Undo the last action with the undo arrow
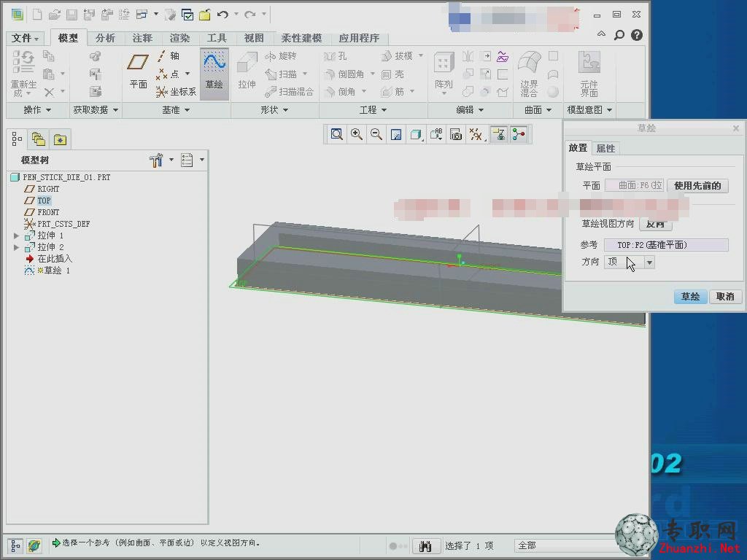 click(222, 15)
